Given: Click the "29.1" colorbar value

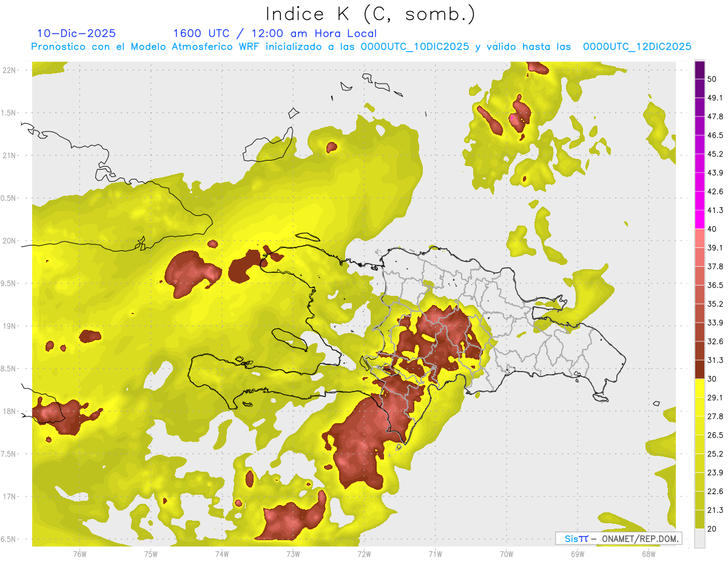Looking at the screenshot, I should tap(715, 397).
